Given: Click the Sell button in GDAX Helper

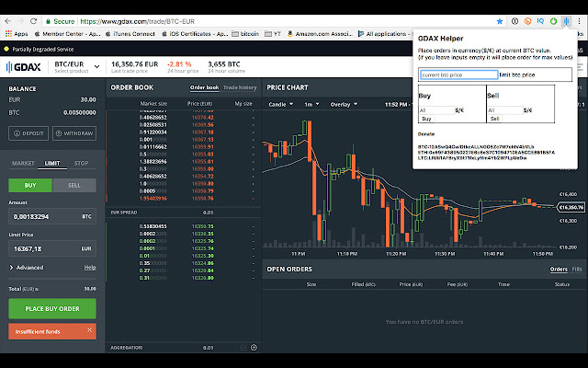Looking at the screenshot, I should 495,119.
